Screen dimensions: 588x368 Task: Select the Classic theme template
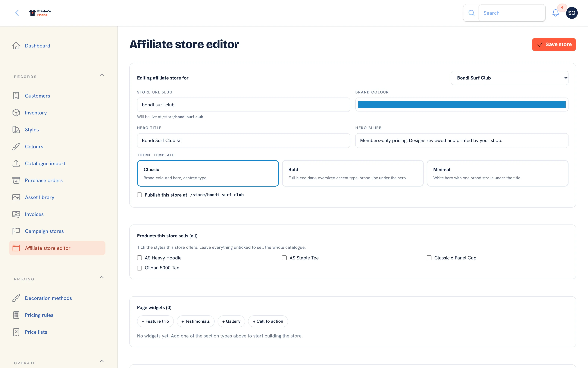tap(208, 173)
